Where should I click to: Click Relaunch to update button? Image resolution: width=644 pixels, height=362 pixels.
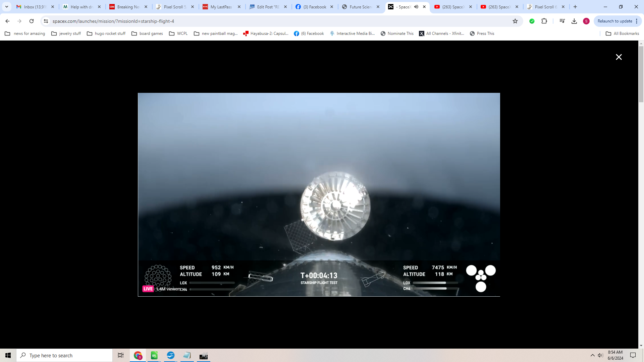614,21
